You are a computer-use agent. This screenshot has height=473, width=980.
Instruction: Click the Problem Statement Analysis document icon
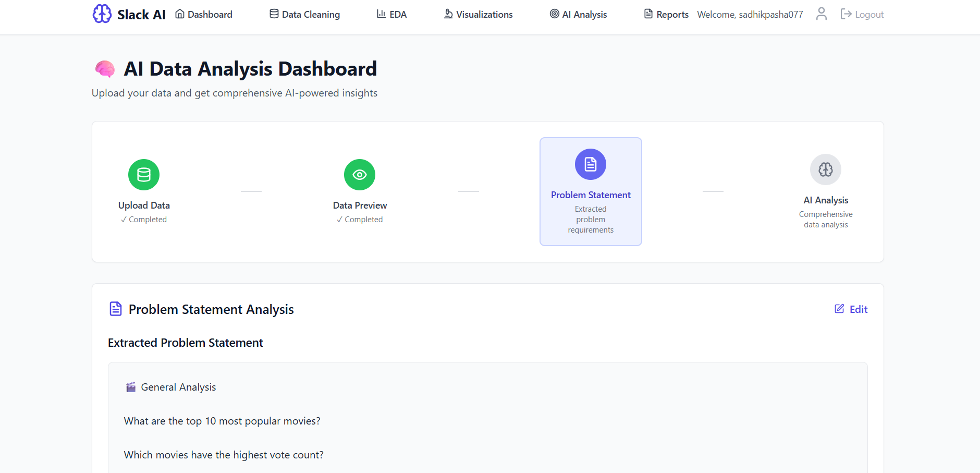click(x=115, y=309)
